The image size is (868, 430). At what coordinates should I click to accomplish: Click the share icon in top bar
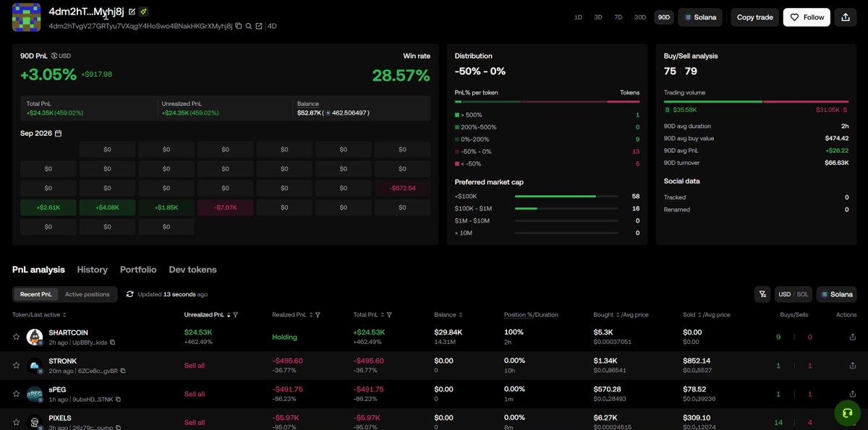[x=846, y=17]
